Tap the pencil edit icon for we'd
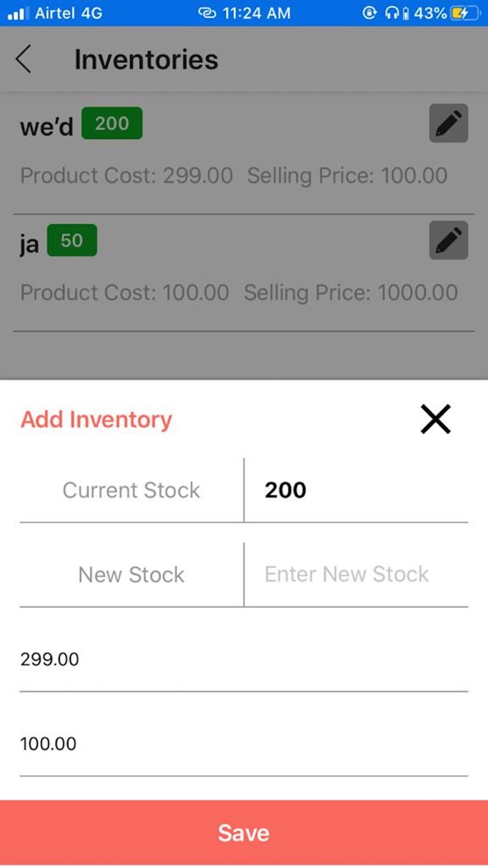488x868 pixels. (448, 123)
